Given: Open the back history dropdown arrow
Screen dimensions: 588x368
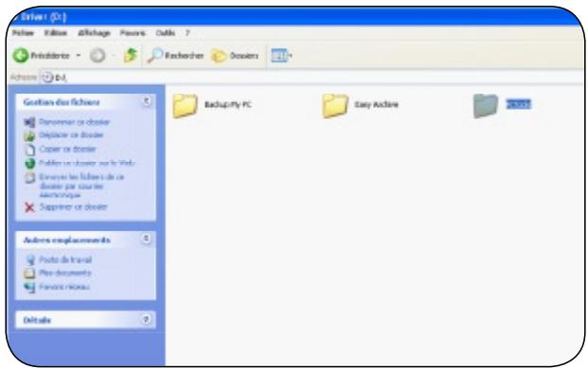Looking at the screenshot, I should [79, 56].
